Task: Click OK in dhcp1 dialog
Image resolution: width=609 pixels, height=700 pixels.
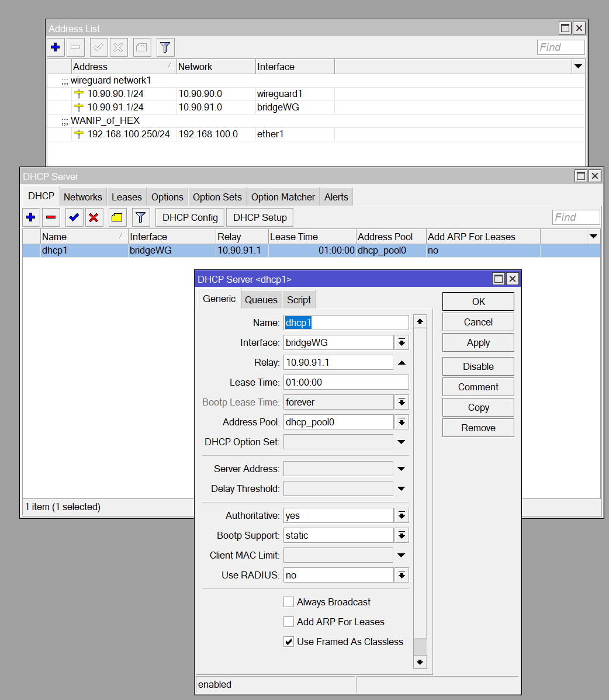Action: click(478, 302)
